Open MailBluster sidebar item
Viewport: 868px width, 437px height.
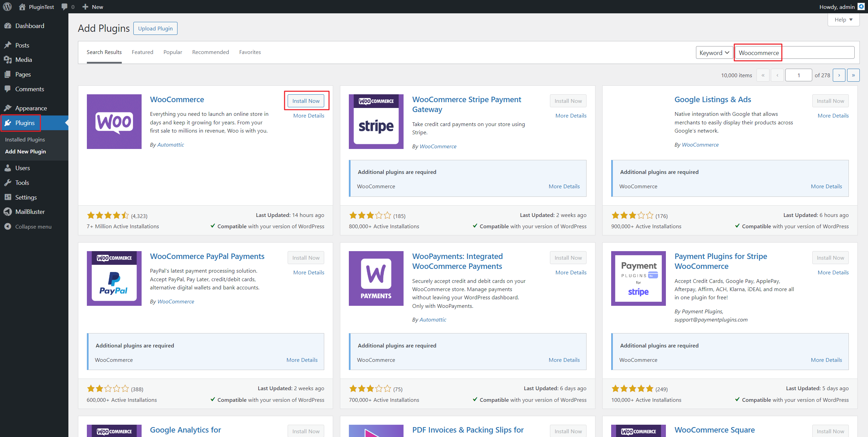pos(30,212)
